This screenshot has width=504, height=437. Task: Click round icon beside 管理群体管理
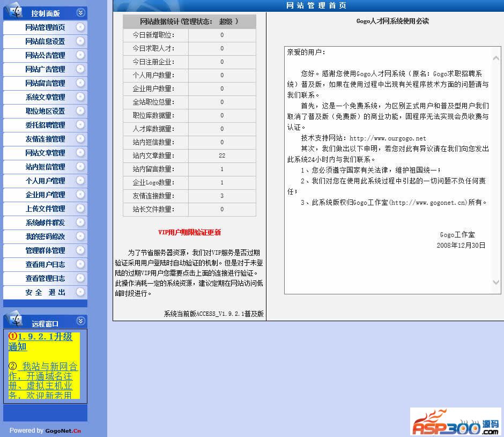tap(80, 250)
